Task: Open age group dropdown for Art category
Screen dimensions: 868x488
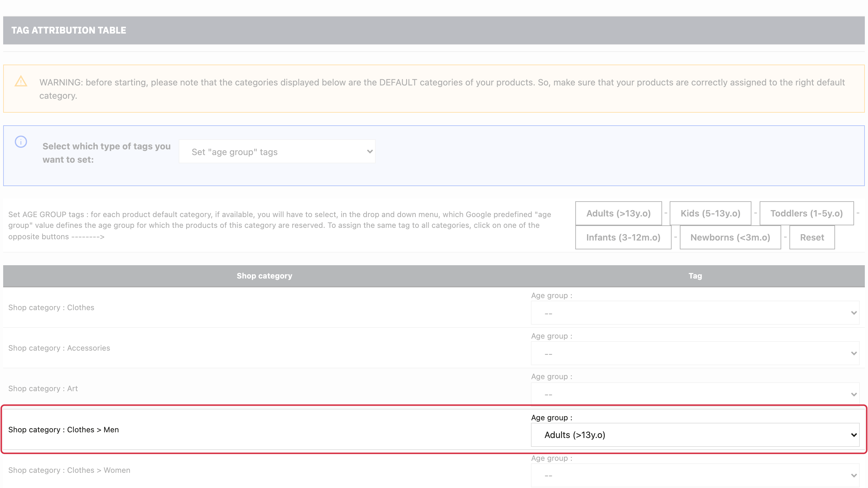Action: (x=695, y=394)
